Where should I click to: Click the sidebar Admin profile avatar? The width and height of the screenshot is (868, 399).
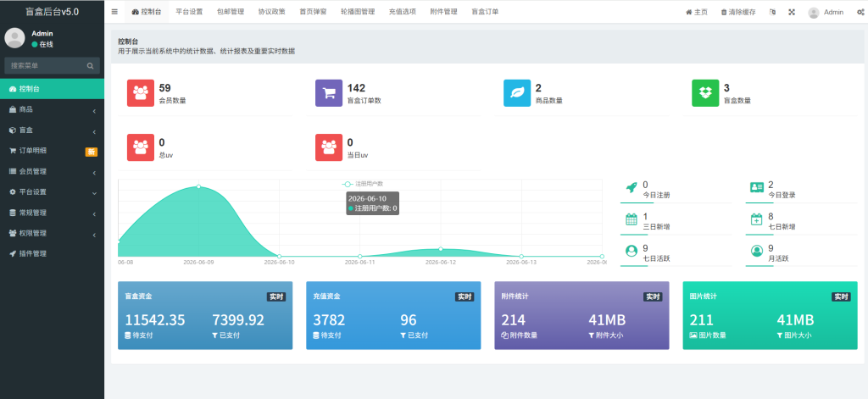(x=14, y=37)
